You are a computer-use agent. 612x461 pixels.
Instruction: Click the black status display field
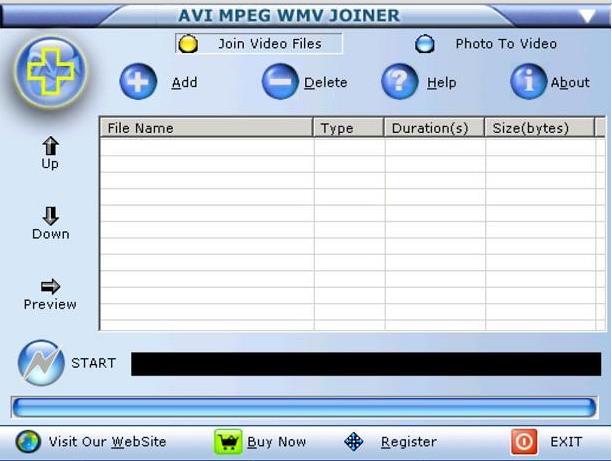tap(366, 364)
